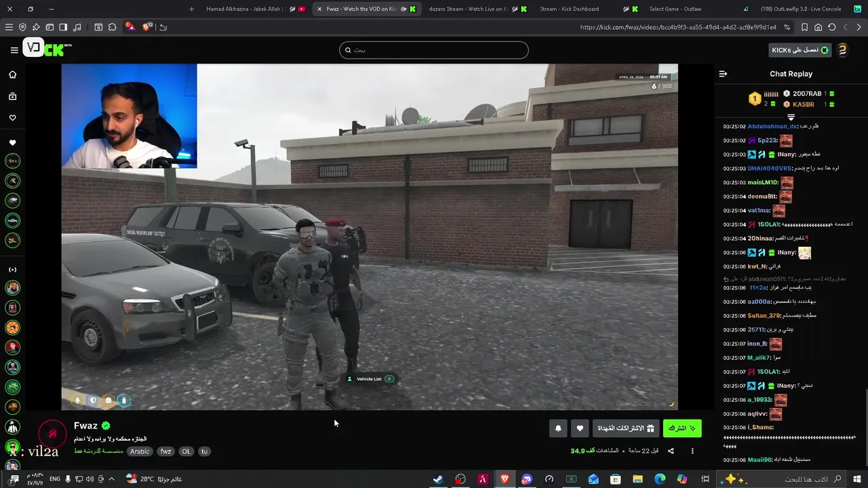Open Microsoft Edge from the taskbar
The width and height of the screenshot is (868, 488).
click(x=660, y=479)
